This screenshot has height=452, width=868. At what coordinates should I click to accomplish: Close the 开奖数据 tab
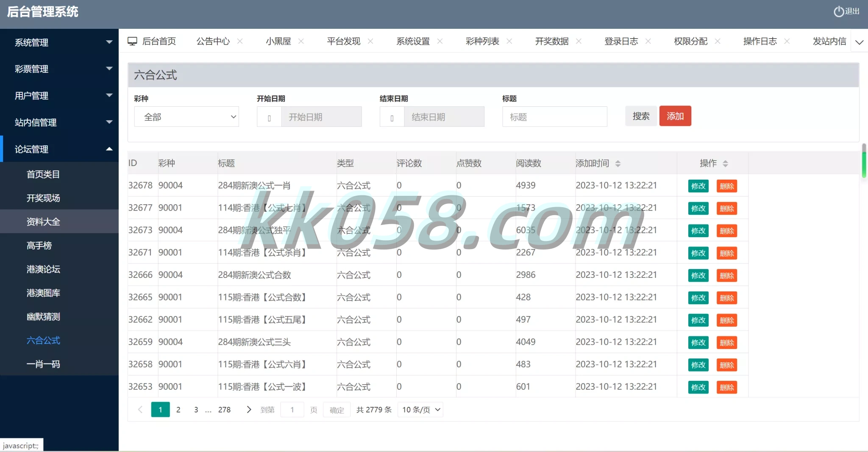tap(579, 41)
